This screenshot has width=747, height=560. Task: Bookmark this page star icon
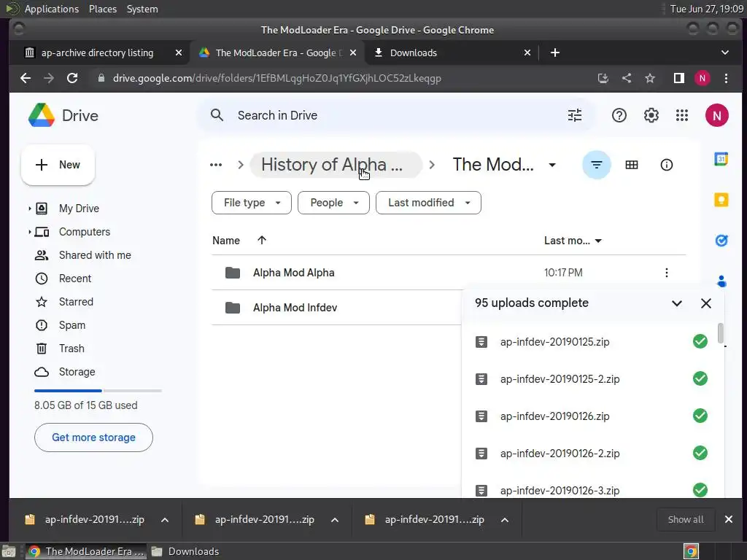650,78
